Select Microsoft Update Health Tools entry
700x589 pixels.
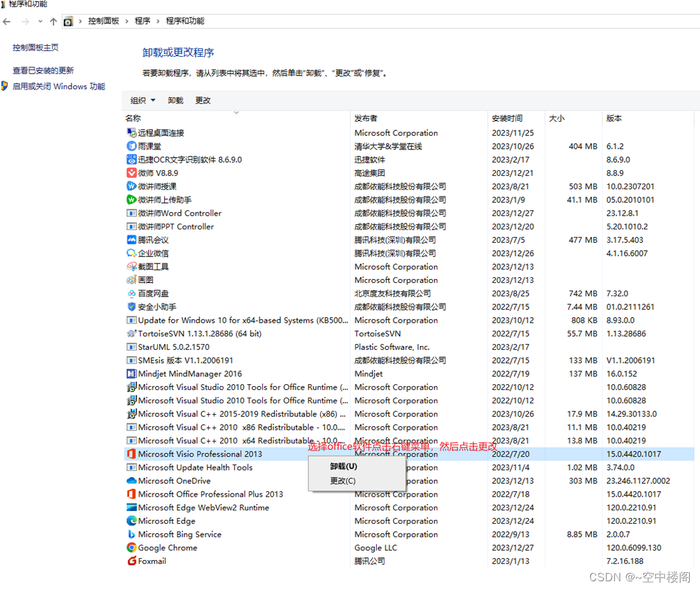coord(195,467)
